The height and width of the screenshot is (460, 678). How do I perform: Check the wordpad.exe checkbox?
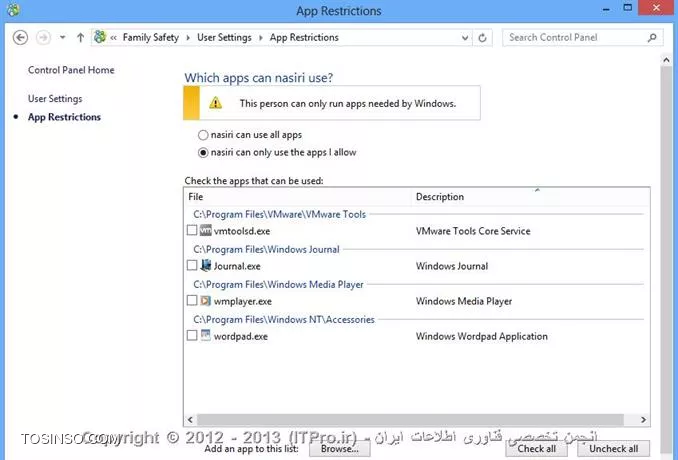pyautogui.click(x=192, y=335)
